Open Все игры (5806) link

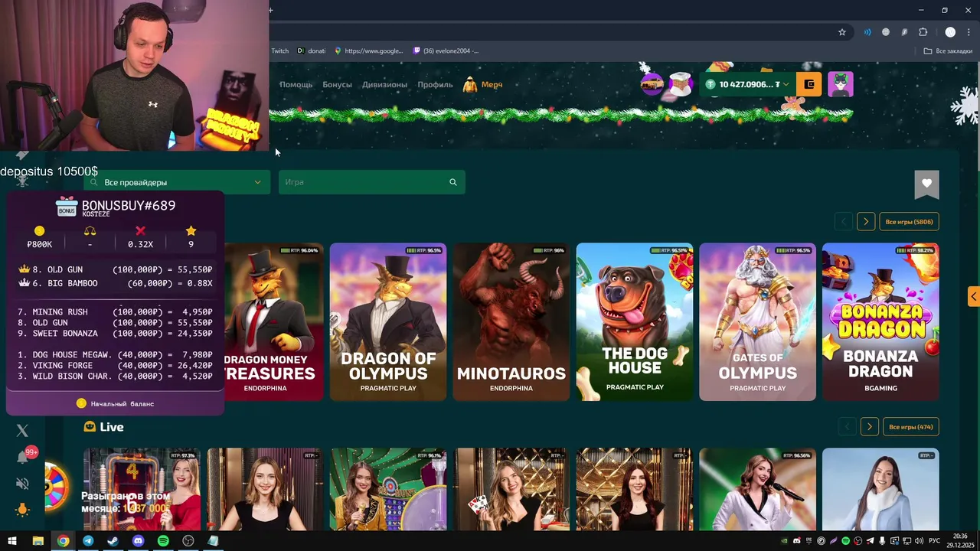(909, 222)
